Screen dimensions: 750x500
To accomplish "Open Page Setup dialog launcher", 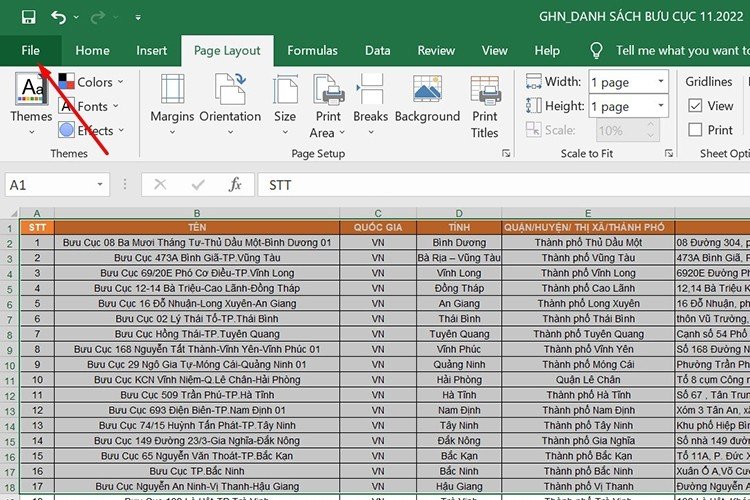I will pos(506,154).
